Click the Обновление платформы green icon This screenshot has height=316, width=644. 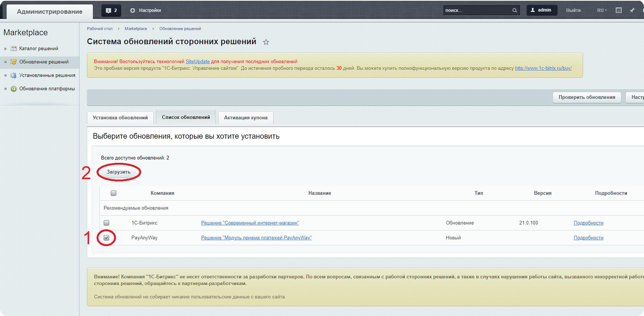(14, 89)
